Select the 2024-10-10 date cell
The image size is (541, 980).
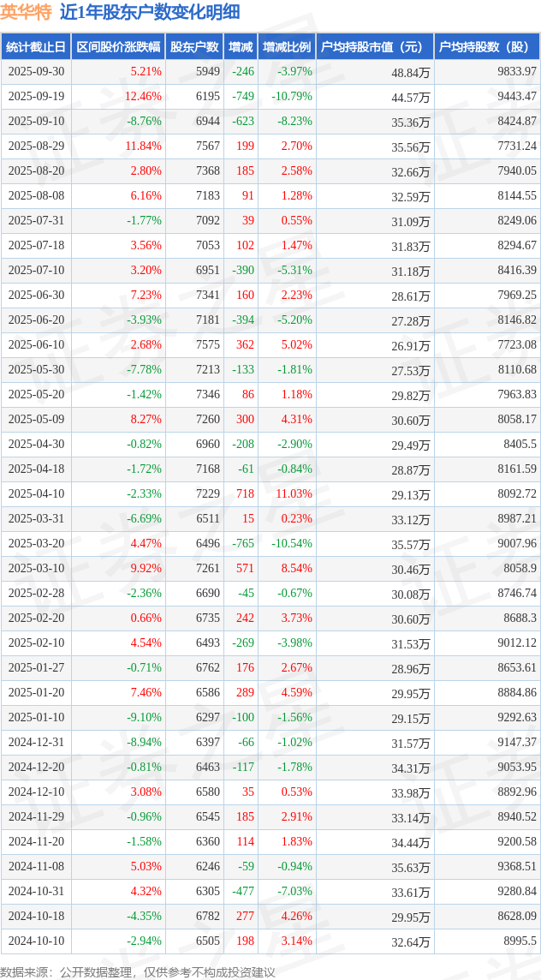36,941
